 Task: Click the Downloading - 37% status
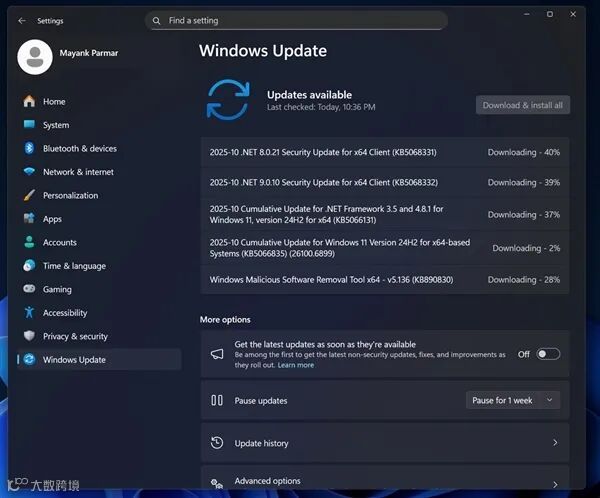[524, 215]
